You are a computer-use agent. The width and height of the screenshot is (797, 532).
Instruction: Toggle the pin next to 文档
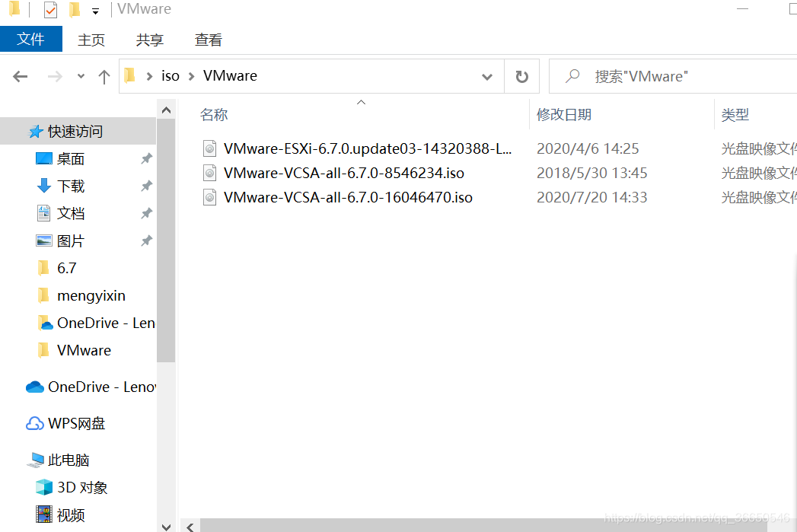[x=146, y=213]
